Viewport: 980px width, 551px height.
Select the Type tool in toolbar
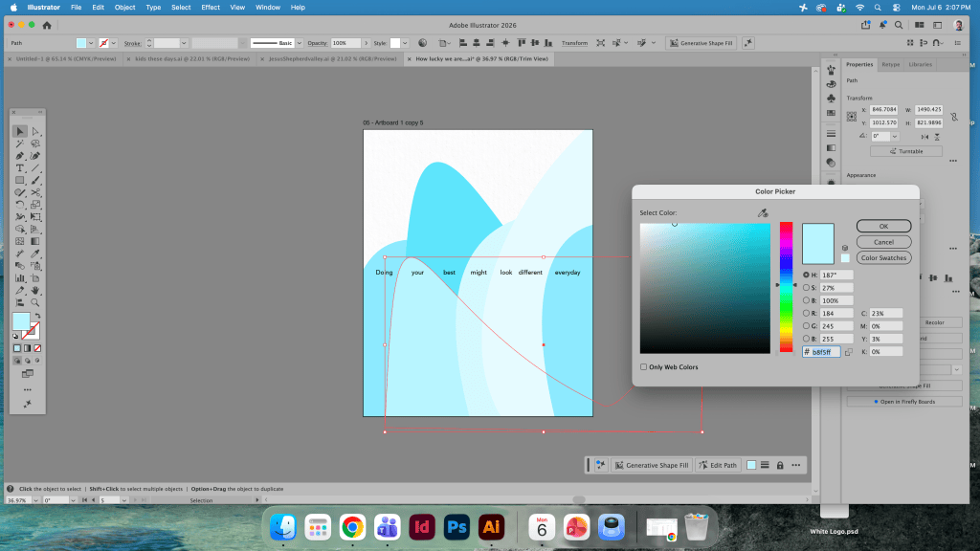tap(20, 168)
